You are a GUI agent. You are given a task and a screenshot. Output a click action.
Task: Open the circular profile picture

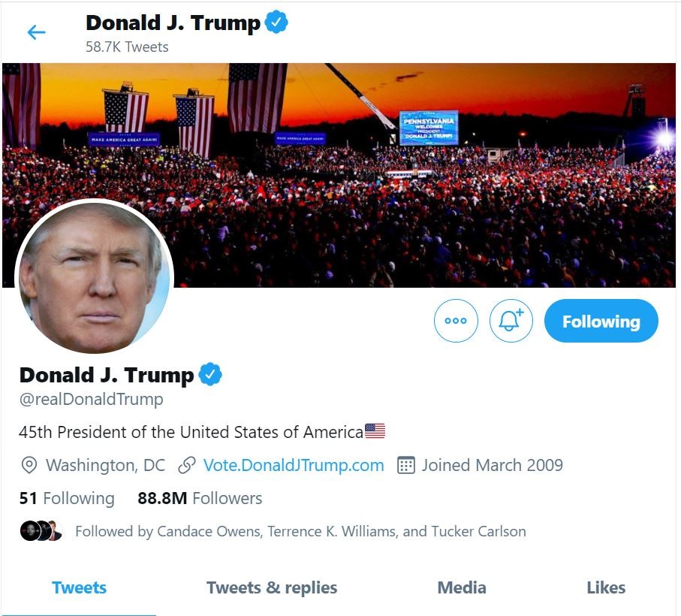[95, 276]
